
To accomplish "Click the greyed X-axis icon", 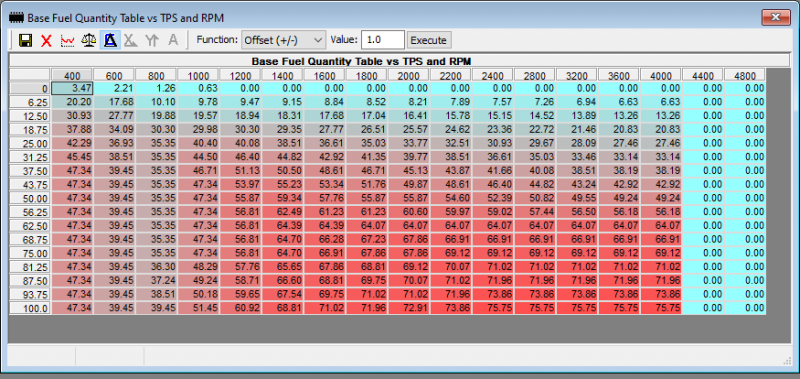I will [131, 40].
